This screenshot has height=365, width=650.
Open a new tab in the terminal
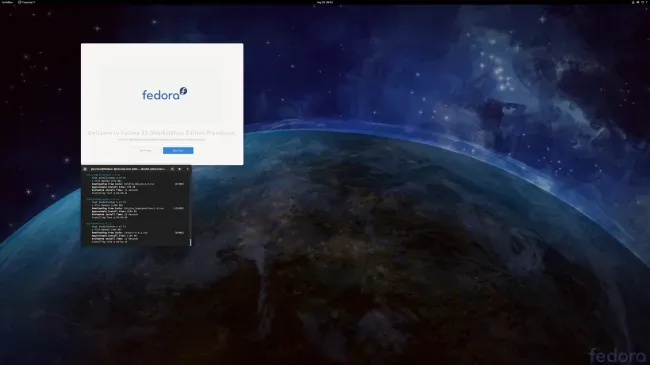[x=85, y=169]
